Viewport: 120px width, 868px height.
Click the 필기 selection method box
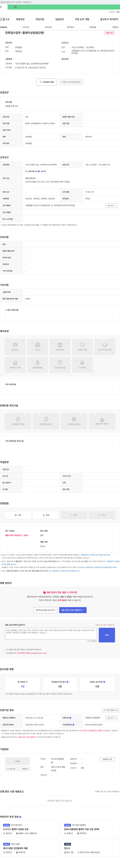[x=74, y=515]
